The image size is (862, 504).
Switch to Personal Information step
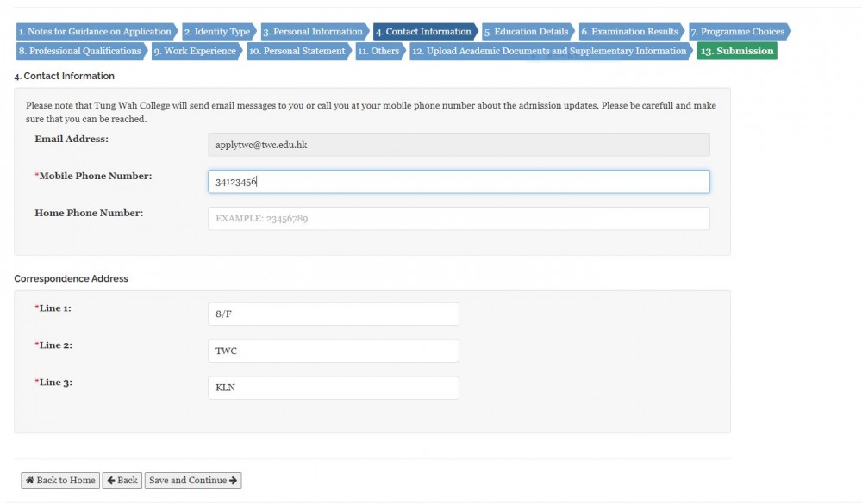[313, 32]
